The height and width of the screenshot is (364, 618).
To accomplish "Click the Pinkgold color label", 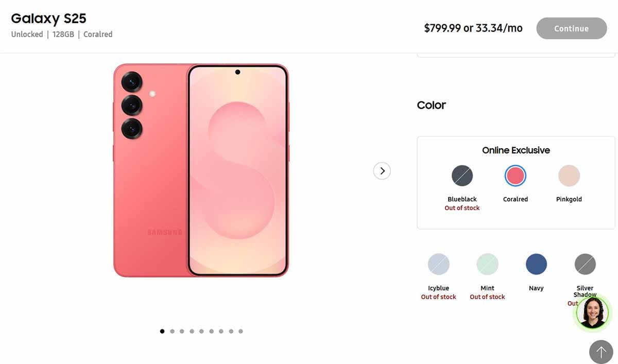I will (x=569, y=199).
